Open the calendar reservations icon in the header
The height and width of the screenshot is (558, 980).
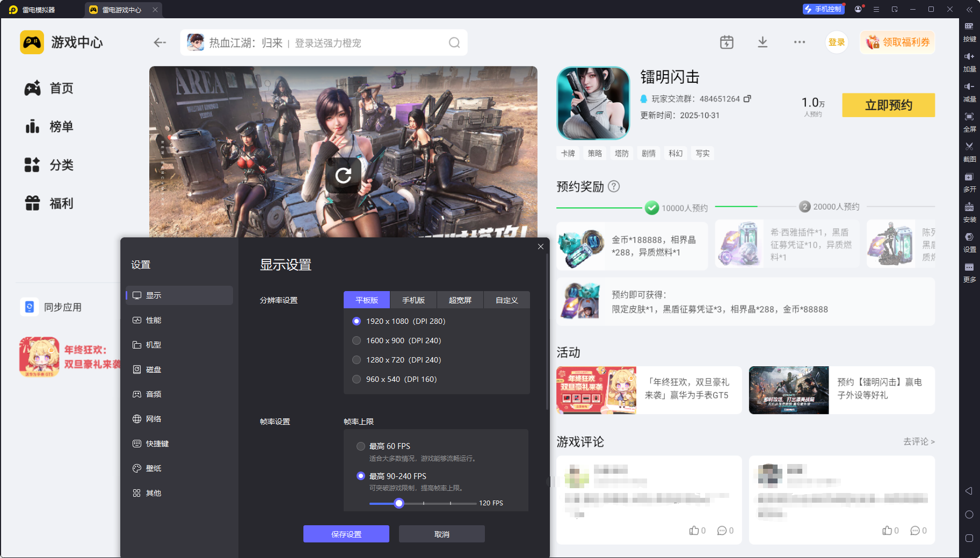point(727,42)
